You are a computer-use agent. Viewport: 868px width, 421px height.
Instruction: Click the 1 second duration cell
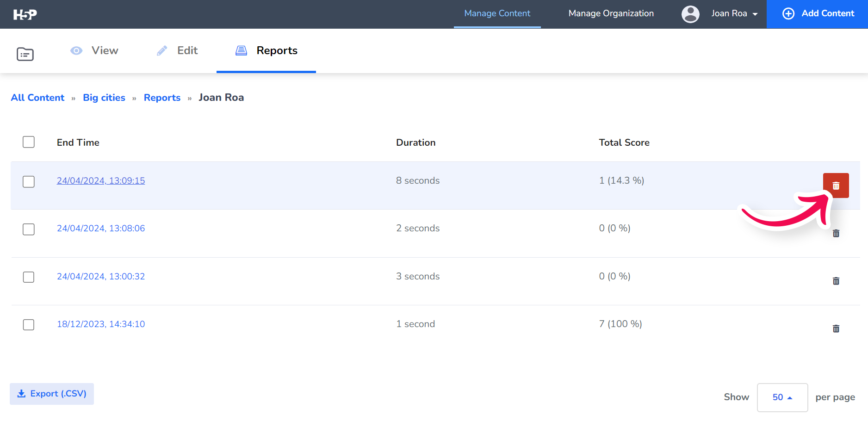[415, 324]
